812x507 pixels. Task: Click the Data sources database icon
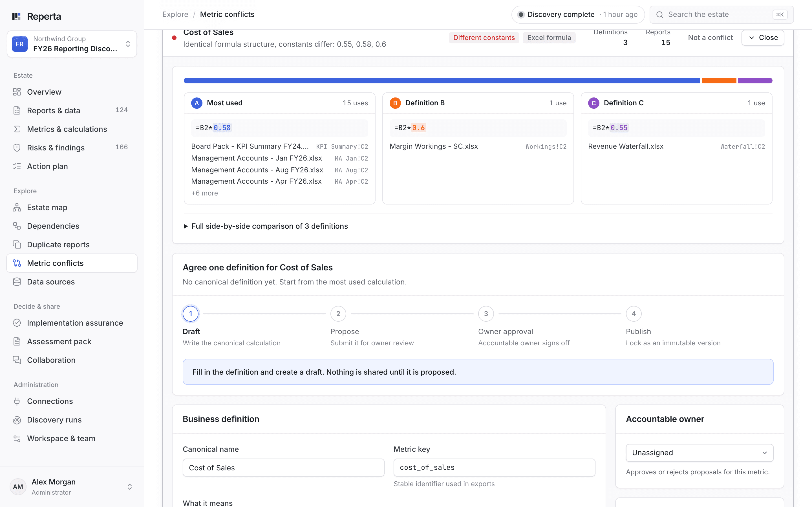pos(17,282)
